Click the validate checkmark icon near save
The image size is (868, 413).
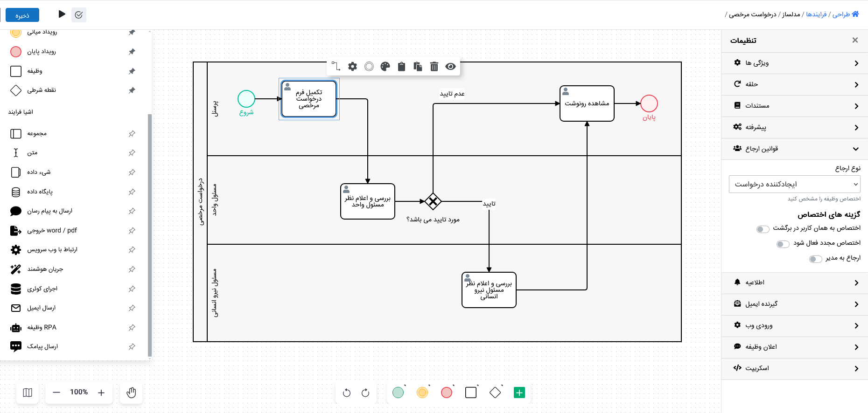79,15
